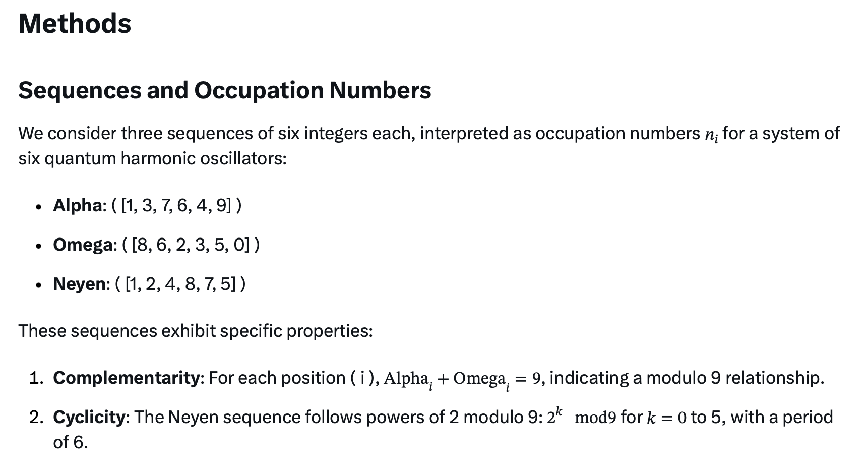Click the Sequences and Occupation Numbers heading
Screen dimensions: 868x475
point(224,90)
